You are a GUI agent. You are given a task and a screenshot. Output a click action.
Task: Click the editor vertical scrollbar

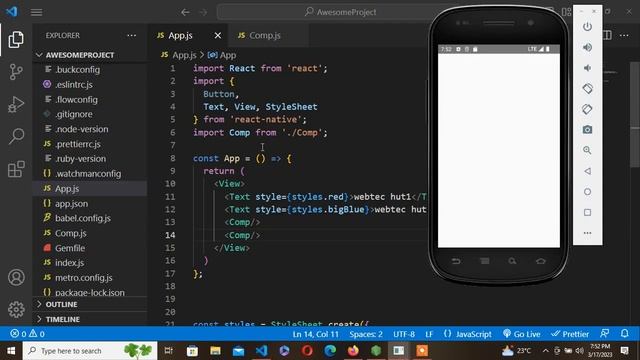pos(635,114)
